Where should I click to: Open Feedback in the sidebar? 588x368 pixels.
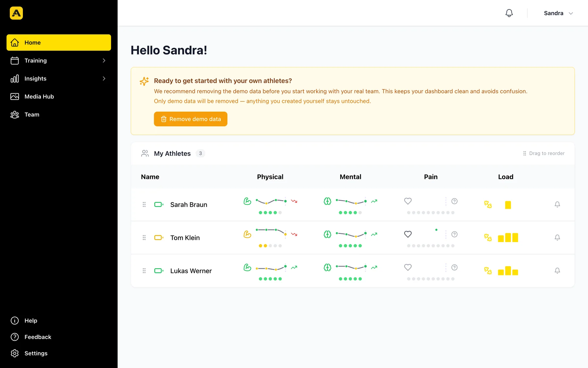tap(59, 337)
